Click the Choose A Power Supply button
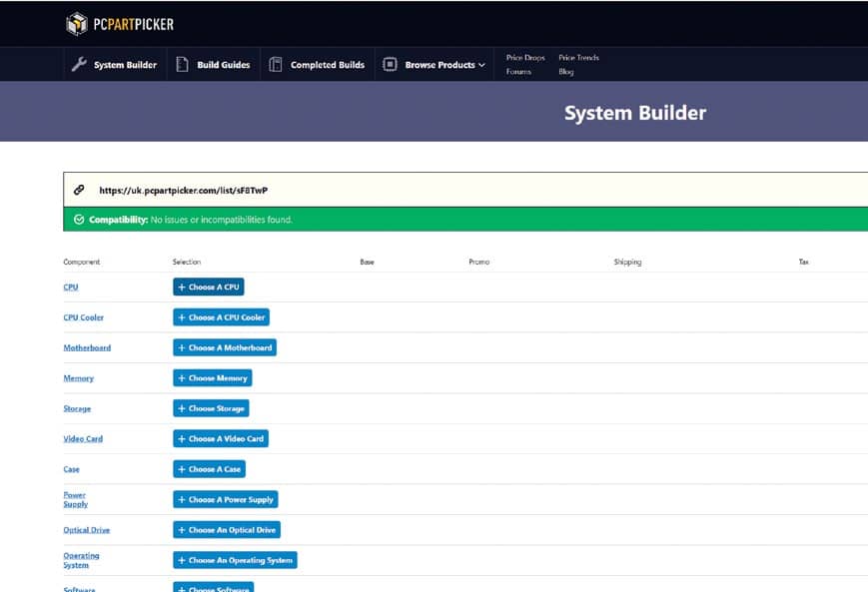Image resolution: width=868 pixels, height=592 pixels. point(226,499)
